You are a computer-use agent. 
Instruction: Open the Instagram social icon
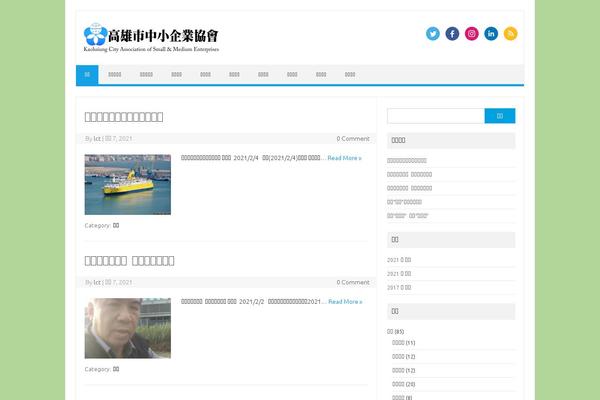pos(472,34)
